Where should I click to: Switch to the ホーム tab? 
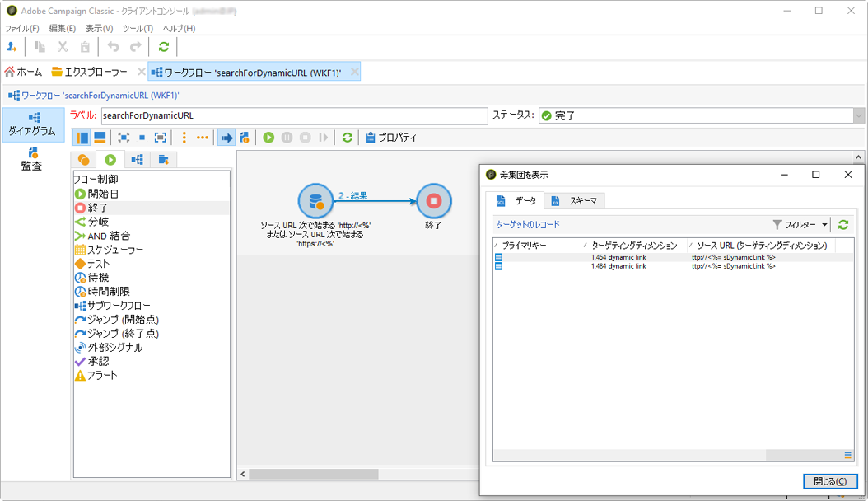click(23, 72)
